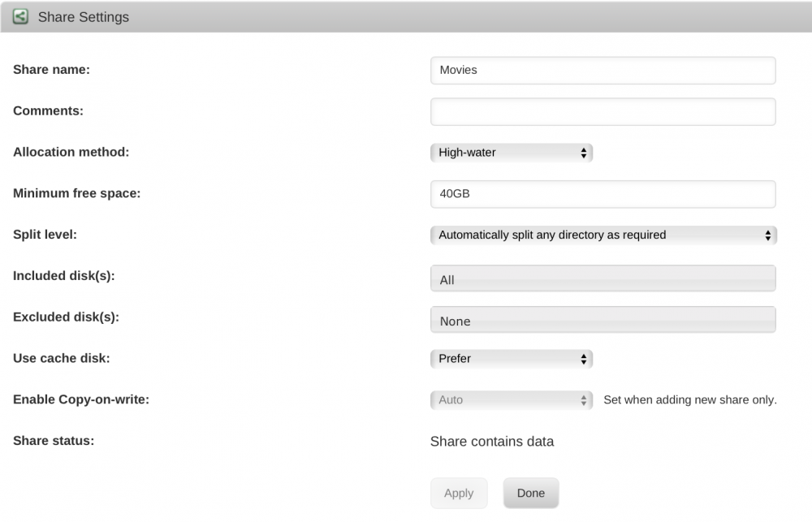Click the Enable Copy-on-write dropdown showing Auto
This screenshot has height=522, width=812.
pyautogui.click(x=511, y=399)
